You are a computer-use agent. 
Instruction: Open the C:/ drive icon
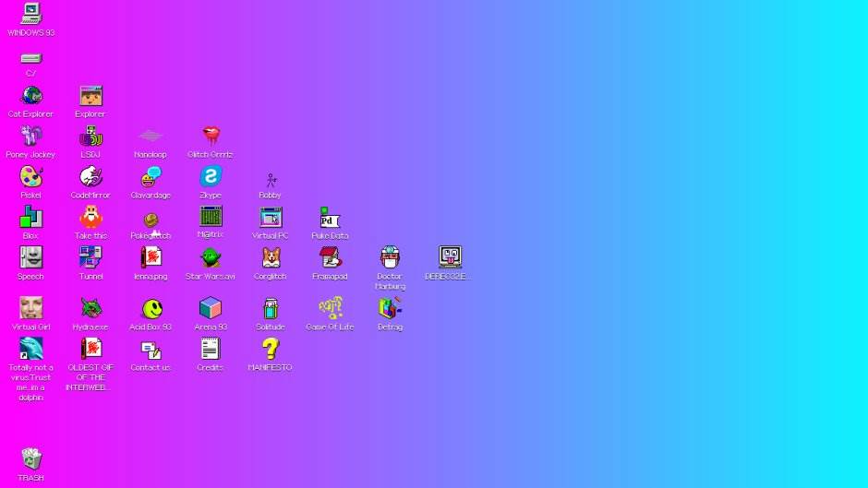[30, 58]
